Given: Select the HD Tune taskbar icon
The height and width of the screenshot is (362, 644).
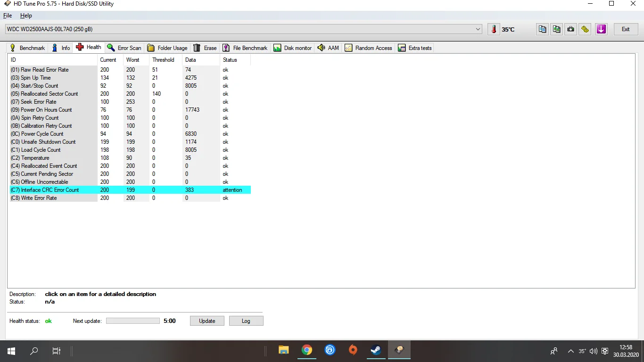Looking at the screenshot, I should point(399,350).
